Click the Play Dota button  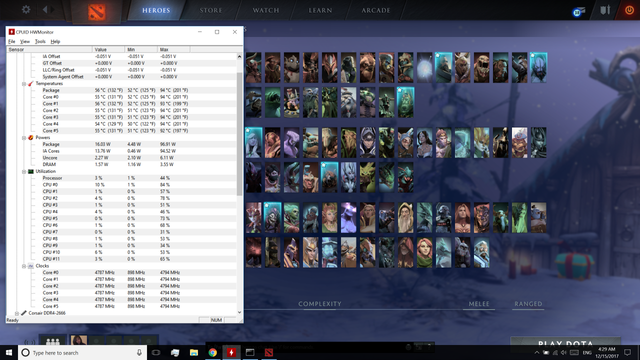coord(566,342)
